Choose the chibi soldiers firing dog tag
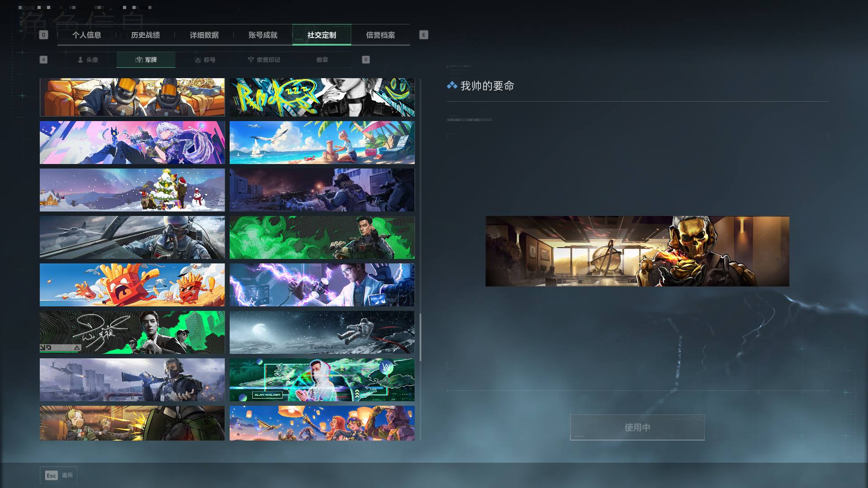The height and width of the screenshot is (488, 868). click(132, 423)
